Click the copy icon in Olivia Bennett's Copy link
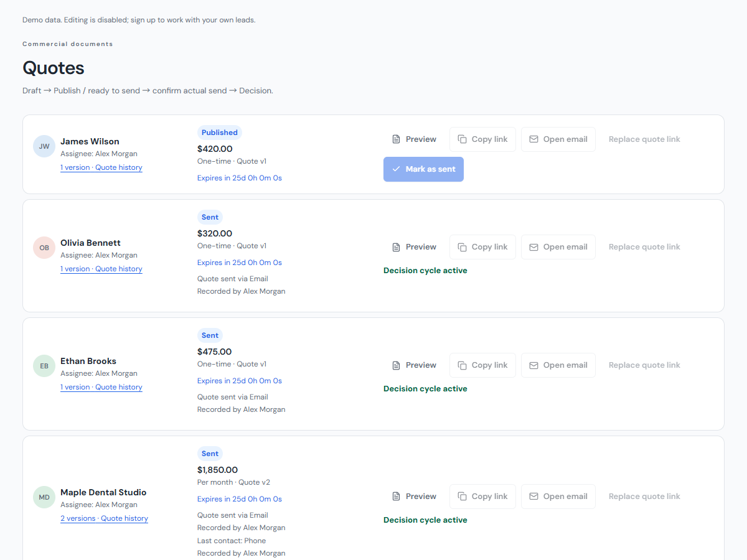The width and height of the screenshot is (747, 560). point(462,247)
